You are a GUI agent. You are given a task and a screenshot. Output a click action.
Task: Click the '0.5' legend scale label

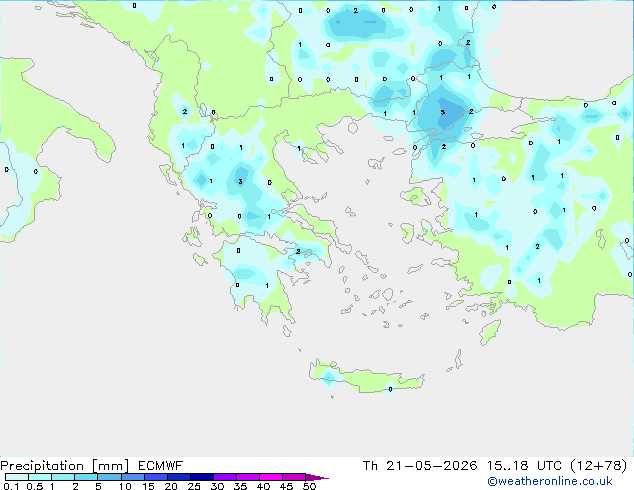coord(35,486)
